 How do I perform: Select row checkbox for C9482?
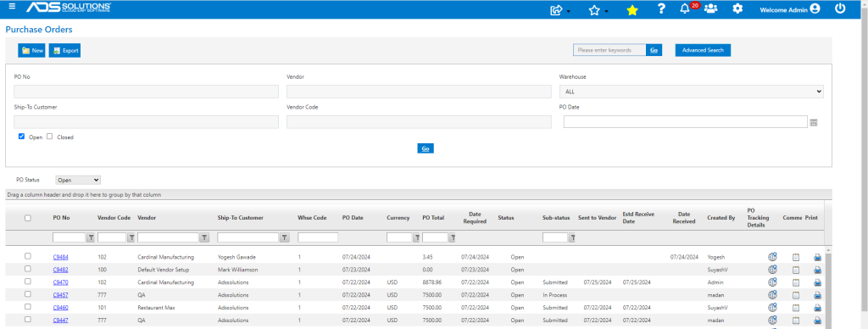pos(28,269)
